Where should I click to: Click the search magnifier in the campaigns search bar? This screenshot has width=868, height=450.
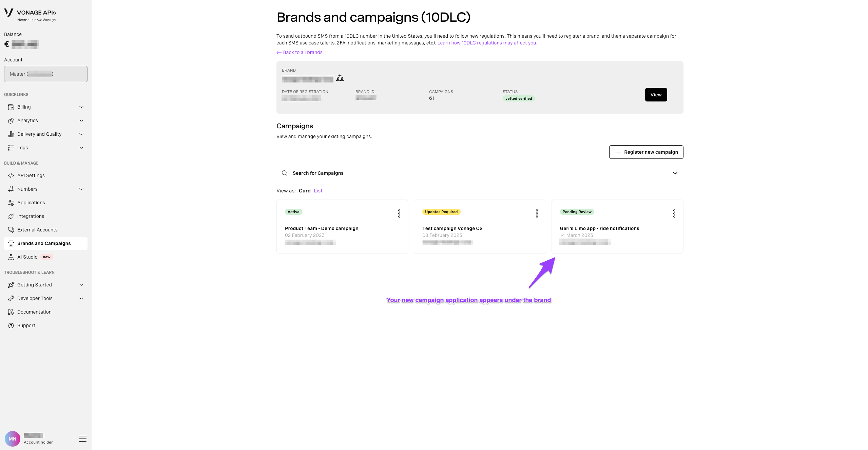(285, 173)
